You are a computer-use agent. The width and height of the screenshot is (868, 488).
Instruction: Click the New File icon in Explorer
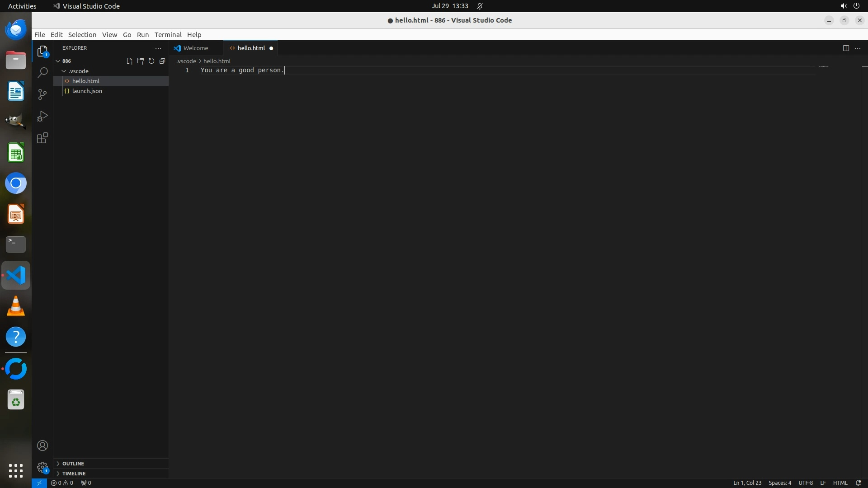tap(129, 61)
